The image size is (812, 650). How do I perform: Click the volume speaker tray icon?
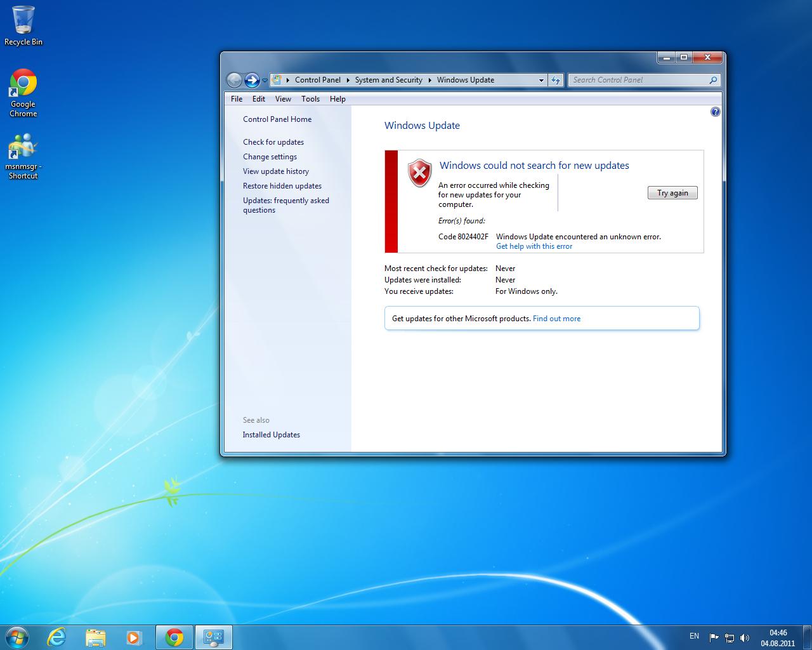tap(745, 637)
